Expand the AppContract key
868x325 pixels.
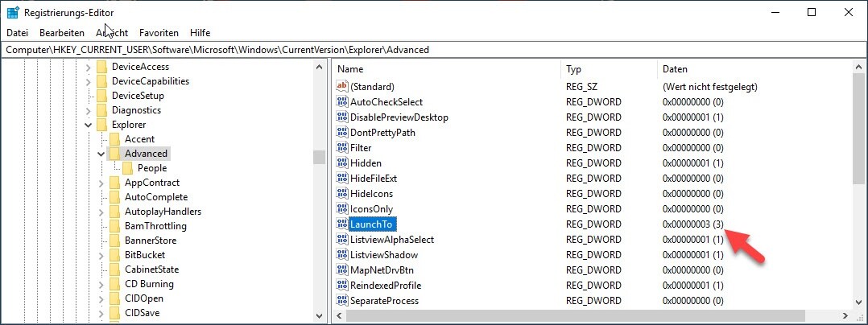pyautogui.click(x=100, y=183)
